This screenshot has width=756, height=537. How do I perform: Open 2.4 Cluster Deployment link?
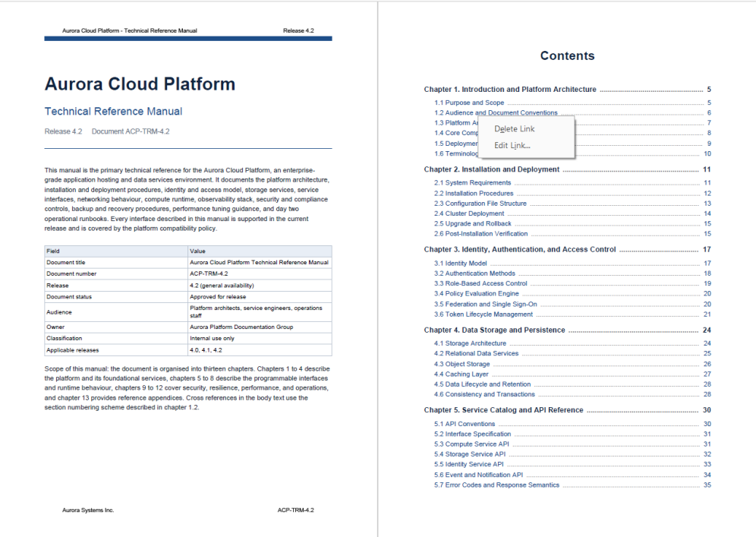tap(468, 213)
